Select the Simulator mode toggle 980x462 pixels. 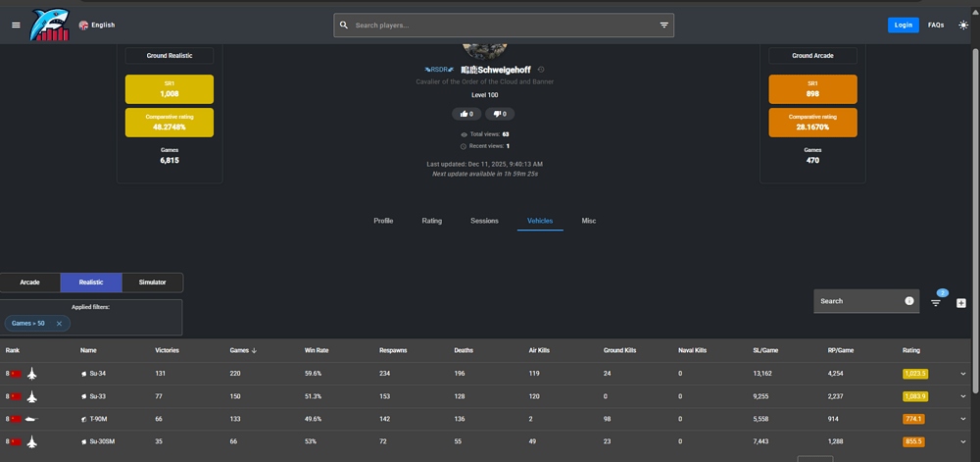click(152, 282)
